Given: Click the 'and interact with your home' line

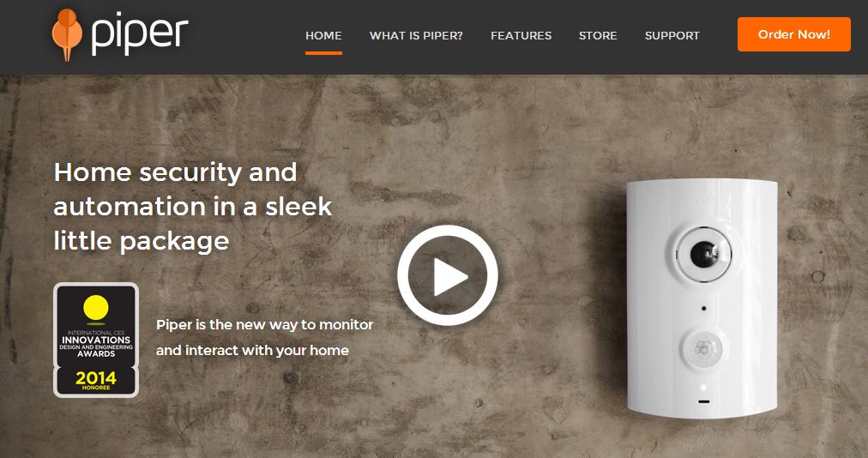Looking at the screenshot, I should tap(252, 351).
